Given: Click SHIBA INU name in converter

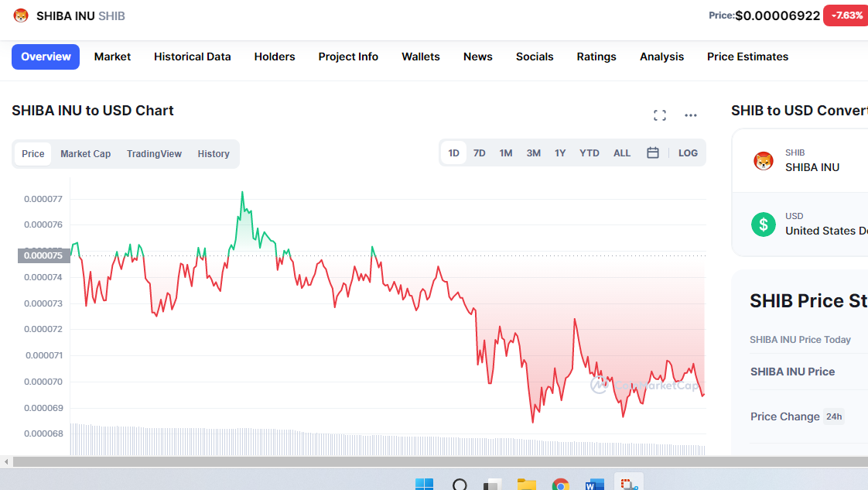Looking at the screenshot, I should pos(812,167).
